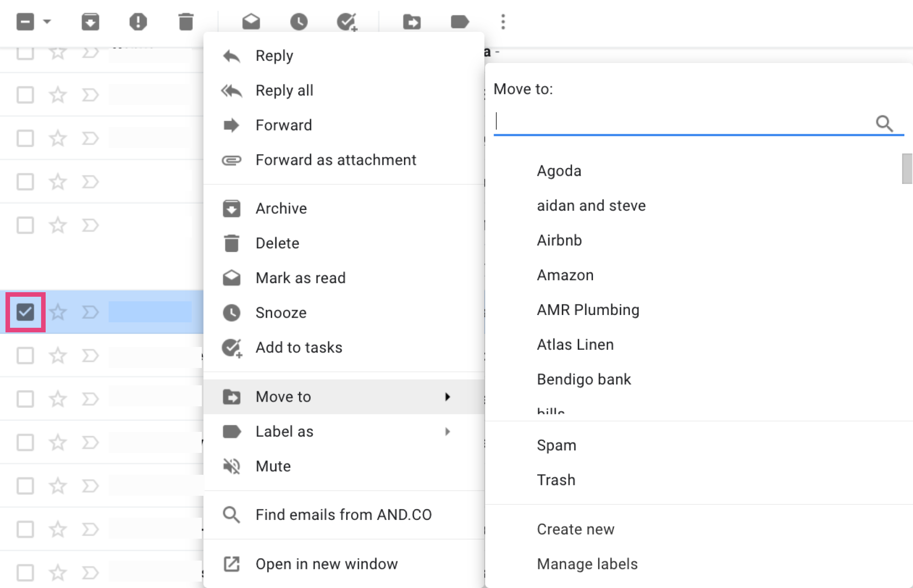The height and width of the screenshot is (588, 913).
Task: Click Create new in the Move to panel
Action: 576,529
